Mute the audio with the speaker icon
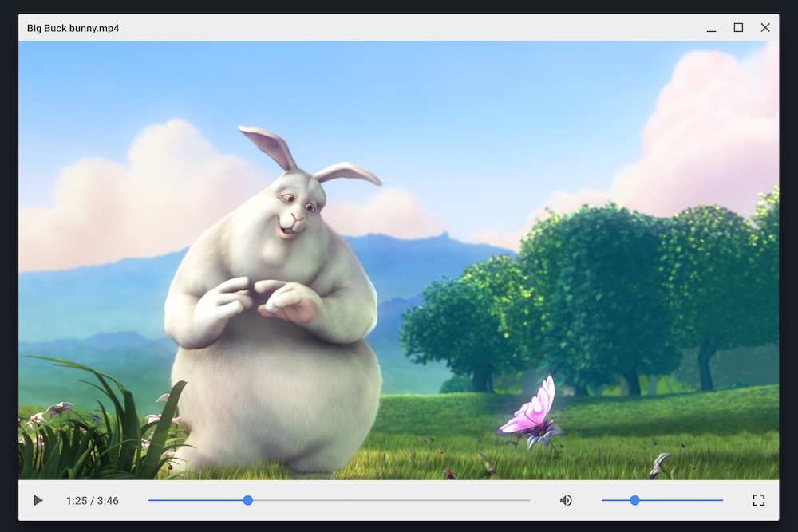The width and height of the screenshot is (798, 532). [x=566, y=500]
